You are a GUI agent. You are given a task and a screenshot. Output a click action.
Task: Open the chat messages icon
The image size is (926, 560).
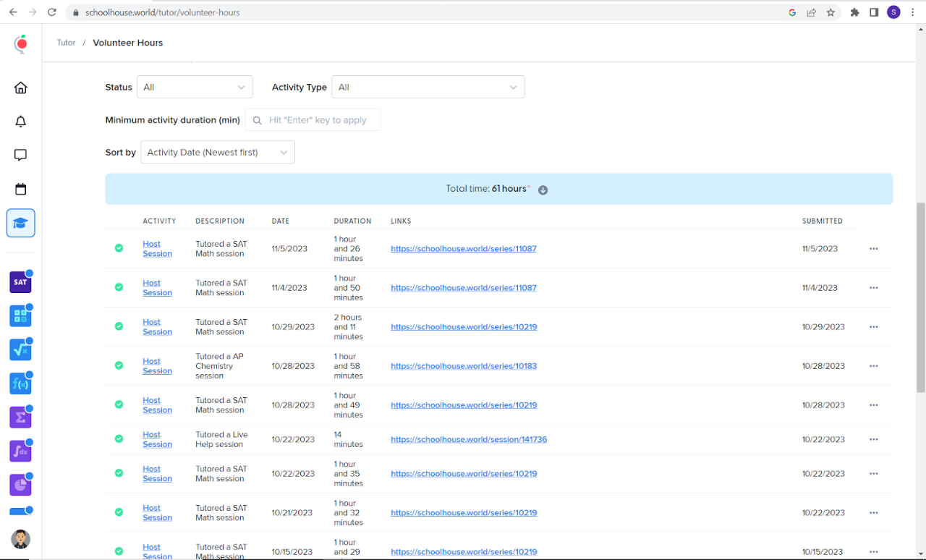[x=21, y=155]
